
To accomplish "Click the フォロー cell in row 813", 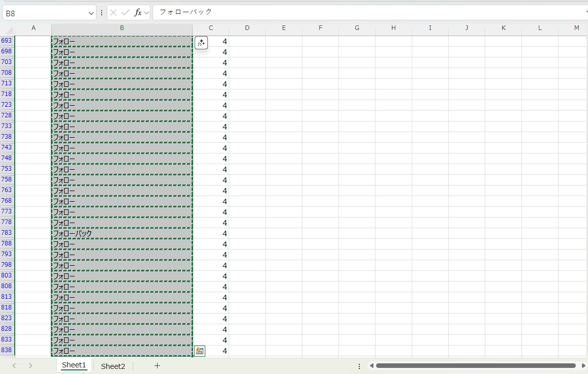I will tap(122, 297).
